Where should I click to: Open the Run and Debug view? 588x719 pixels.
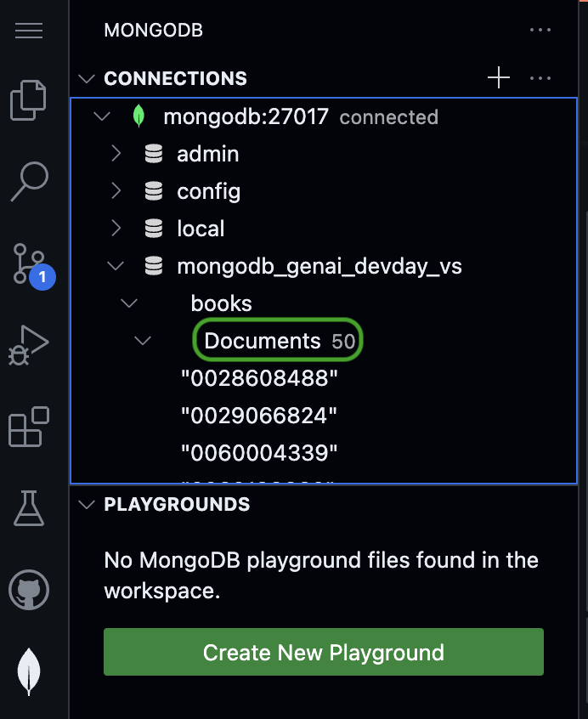coord(28,345)
